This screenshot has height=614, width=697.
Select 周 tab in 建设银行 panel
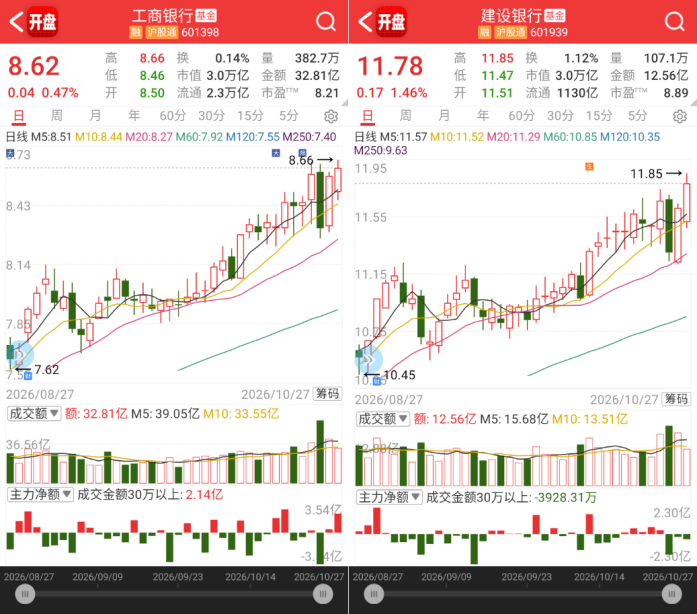click(405, 116)
